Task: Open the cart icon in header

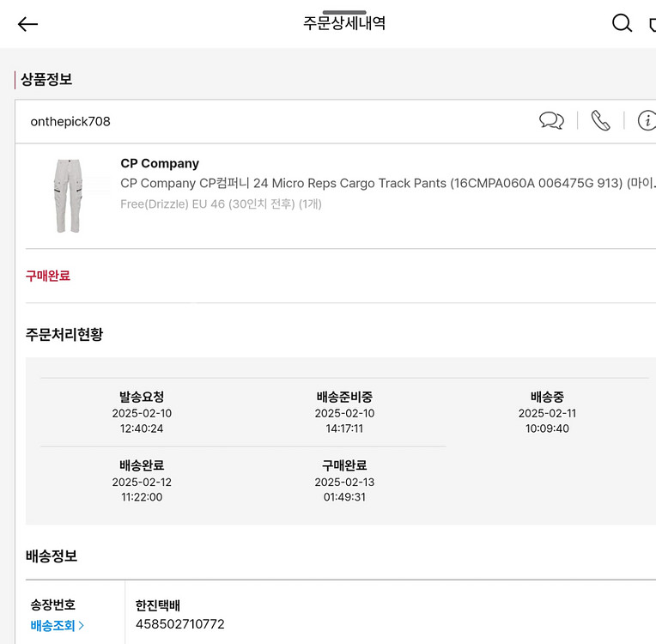Action: click(x=653, y=24)
